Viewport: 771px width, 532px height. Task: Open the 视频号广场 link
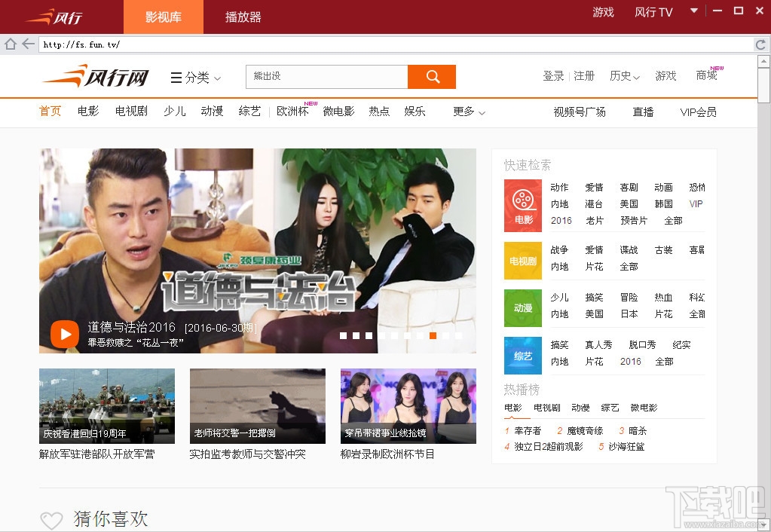click(580, 112)
